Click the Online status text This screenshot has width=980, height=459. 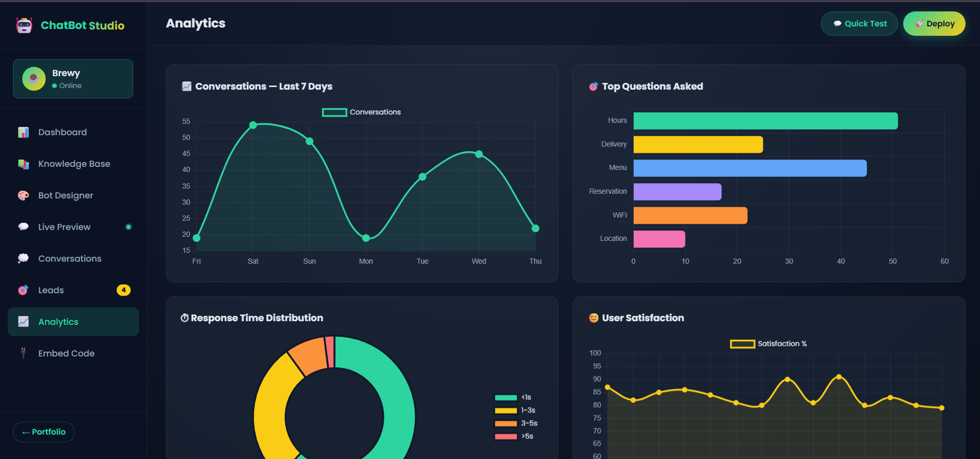click(x=71, y=86)
